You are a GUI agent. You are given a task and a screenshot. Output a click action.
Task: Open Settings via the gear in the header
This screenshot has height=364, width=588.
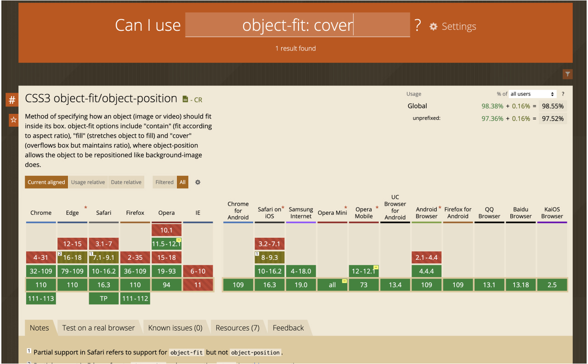pos(433,27)
